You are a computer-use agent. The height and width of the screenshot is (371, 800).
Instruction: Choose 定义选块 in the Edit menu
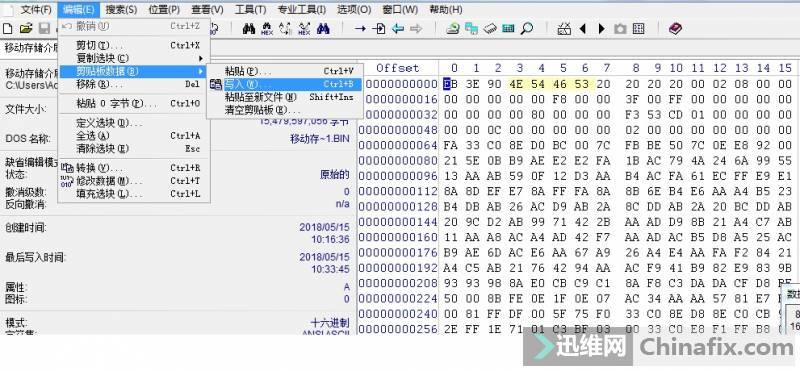(x=134, y=123)
